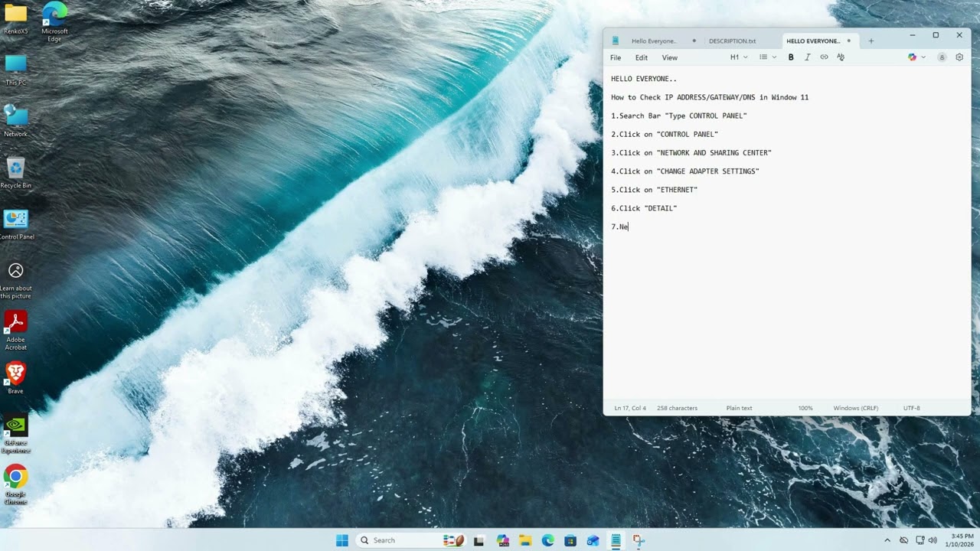Select Recycle Bin desktop icon
Screen dimensions: 980x551
(x=15, y=173)
